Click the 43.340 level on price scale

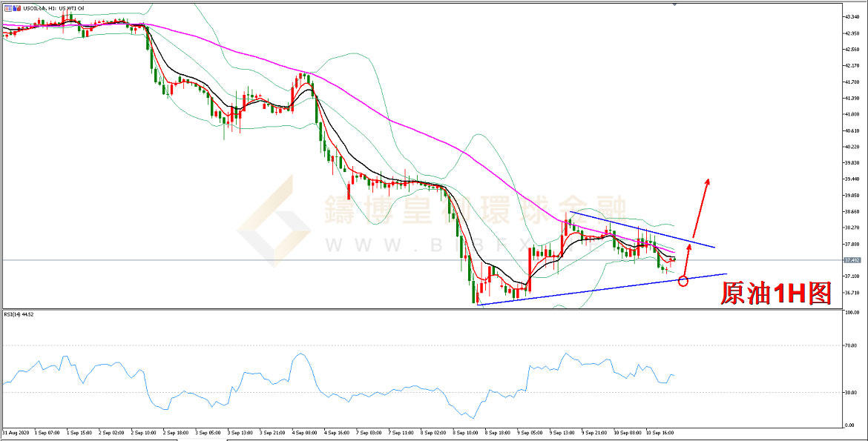(x=852, y=16)
